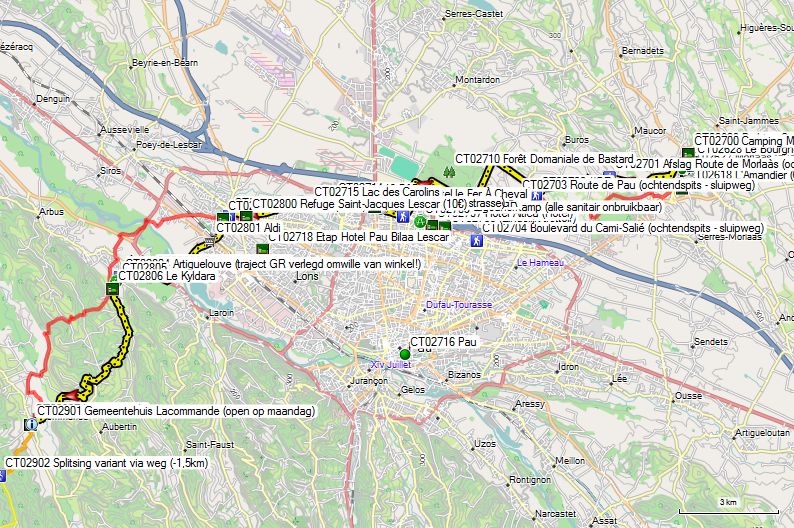Select the Jurançon place name on the map

click(x=369, y=381)
